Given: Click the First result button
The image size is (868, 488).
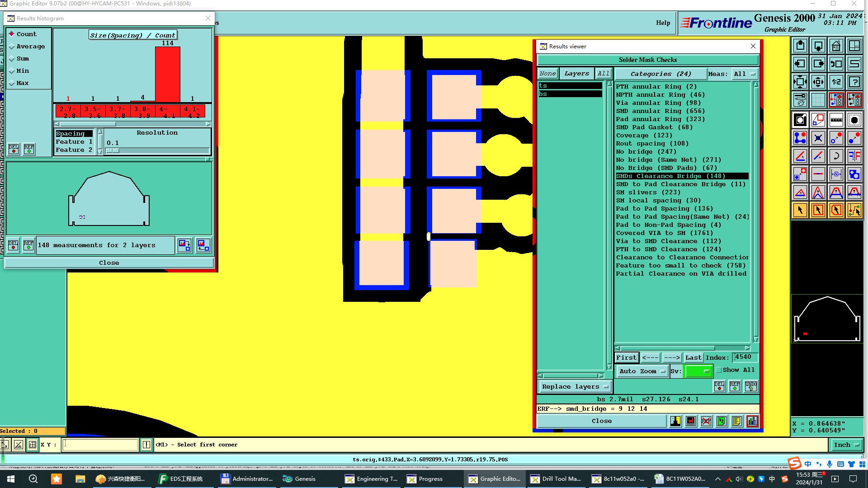Looking at the screenshot, I should coord(626,357).
